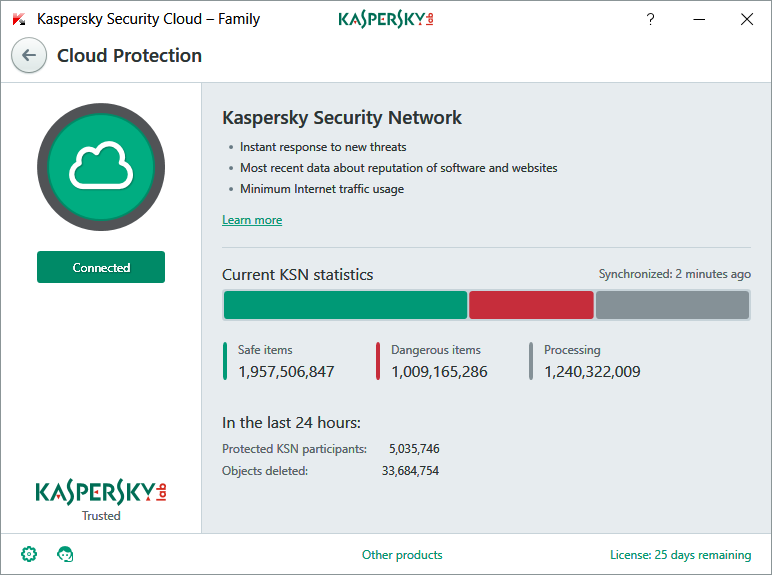Screen dimensions: 772x575
Task: Click License: 25 days remaining
Action: click(680, 555)
